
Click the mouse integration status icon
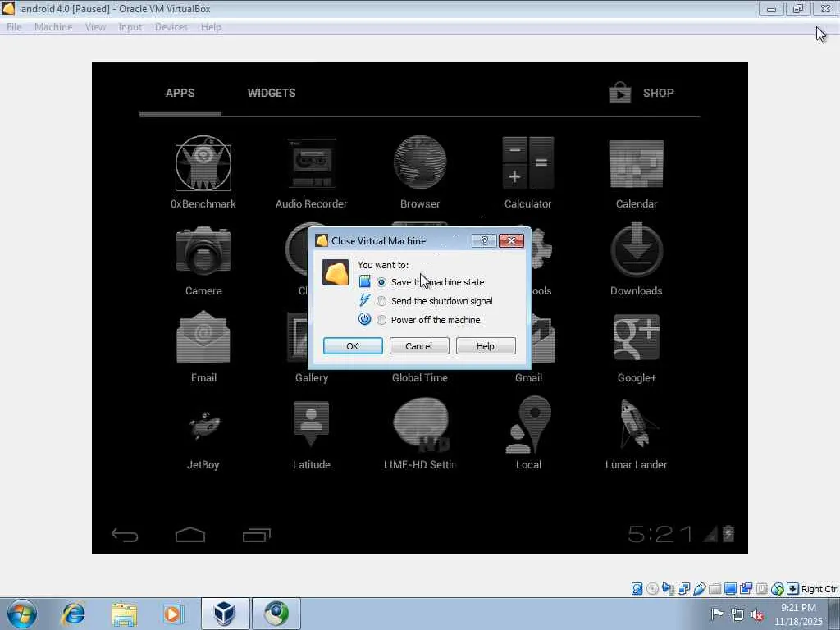(x=778, y=589)
